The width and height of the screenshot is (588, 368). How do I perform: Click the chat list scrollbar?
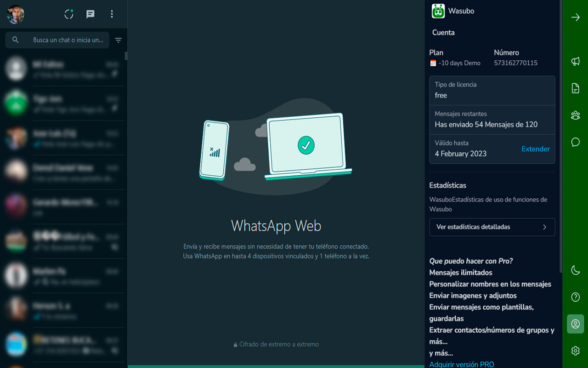(x=126, y=56)
